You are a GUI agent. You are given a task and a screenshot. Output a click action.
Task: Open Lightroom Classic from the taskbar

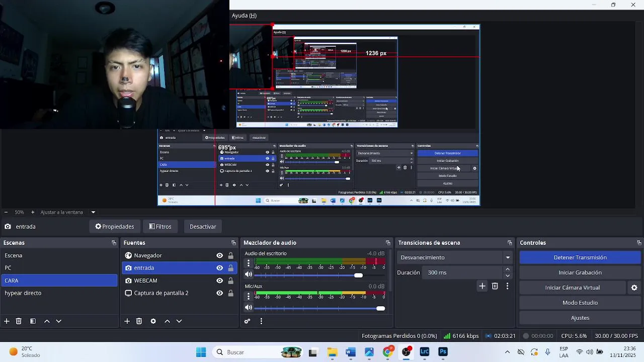pos(425,352)
